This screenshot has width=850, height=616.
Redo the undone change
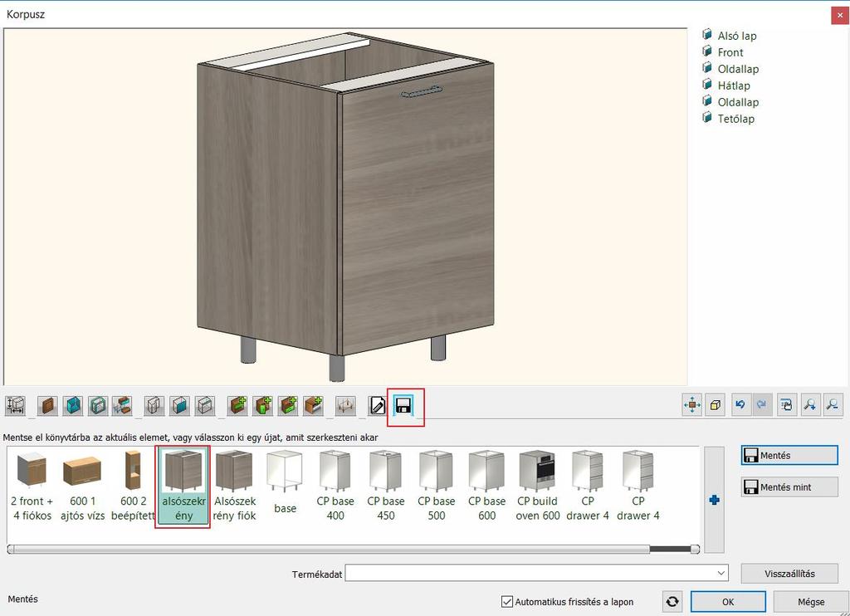click(x=762, y=404)
